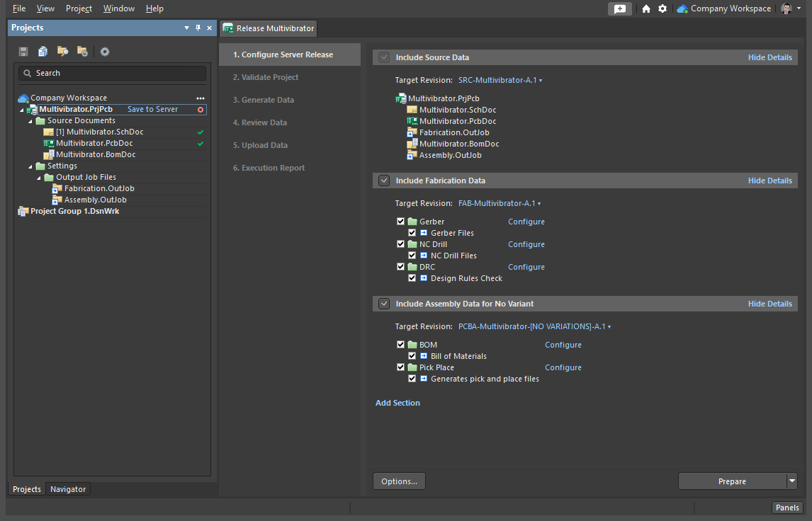Click the project settings gear in Projects panel
The width and height of the screenshot is (812, 521).
pyautogui.click(x=105, y=52)
